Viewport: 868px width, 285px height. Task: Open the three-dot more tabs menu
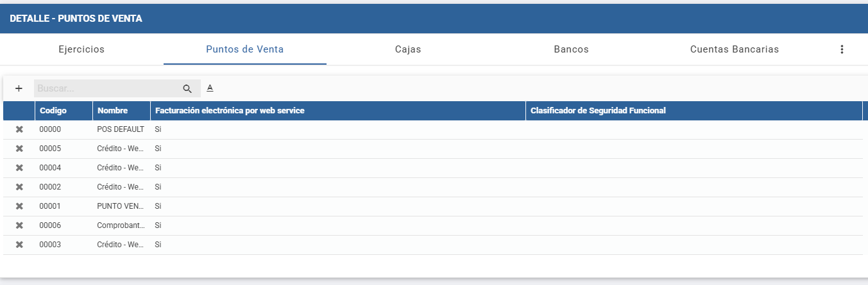(x=842, y=49)
